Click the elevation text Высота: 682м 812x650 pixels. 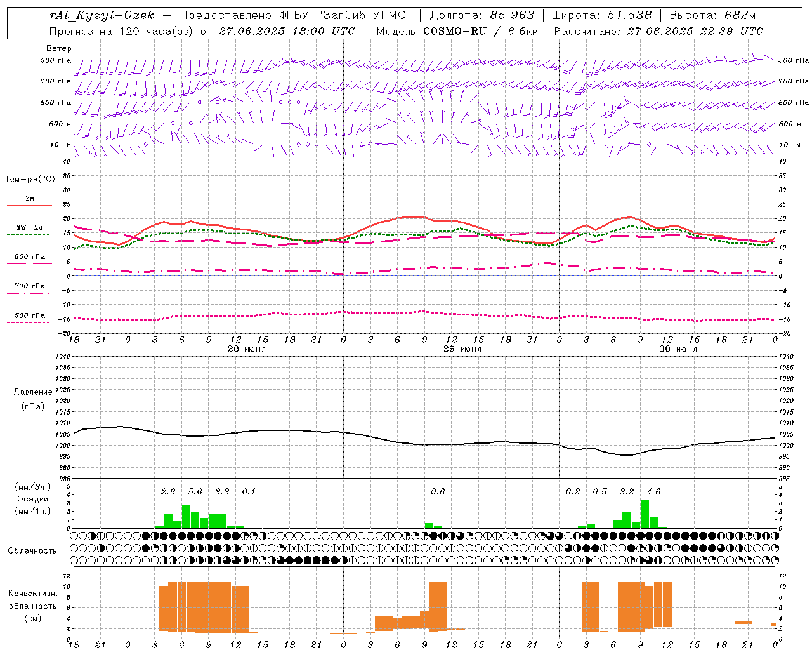(712, 15)
